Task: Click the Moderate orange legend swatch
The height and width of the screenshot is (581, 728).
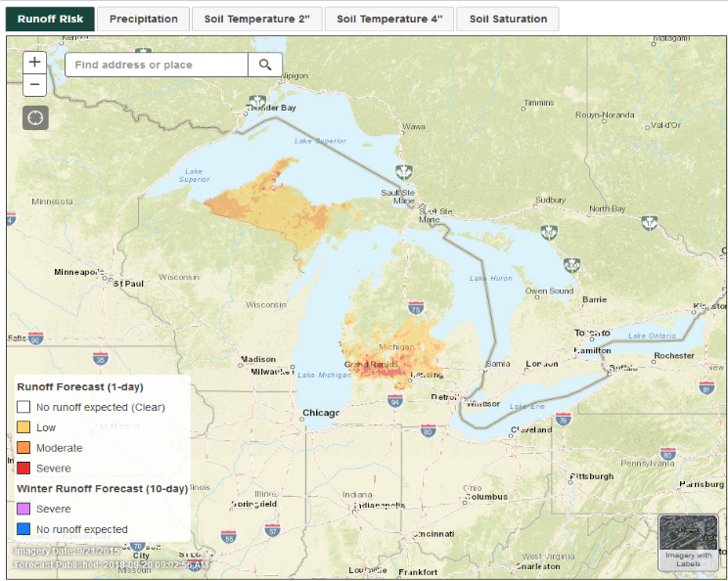Action: click(23, 448)
